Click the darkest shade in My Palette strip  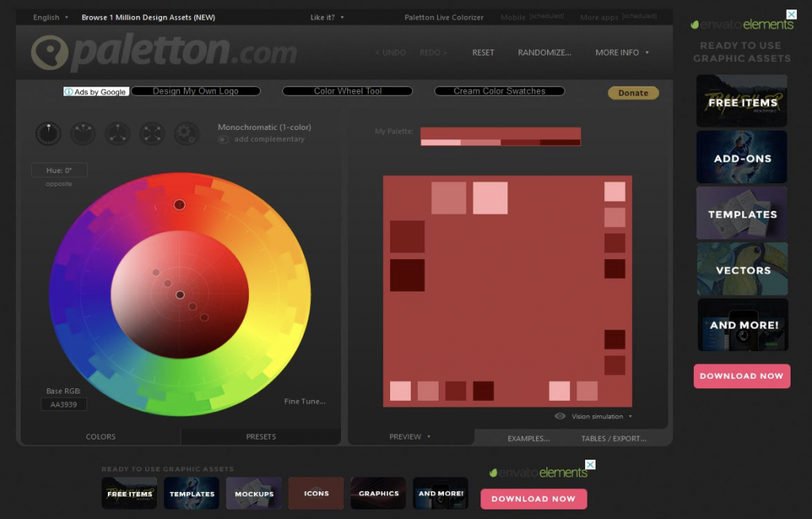tap(560, 143)
